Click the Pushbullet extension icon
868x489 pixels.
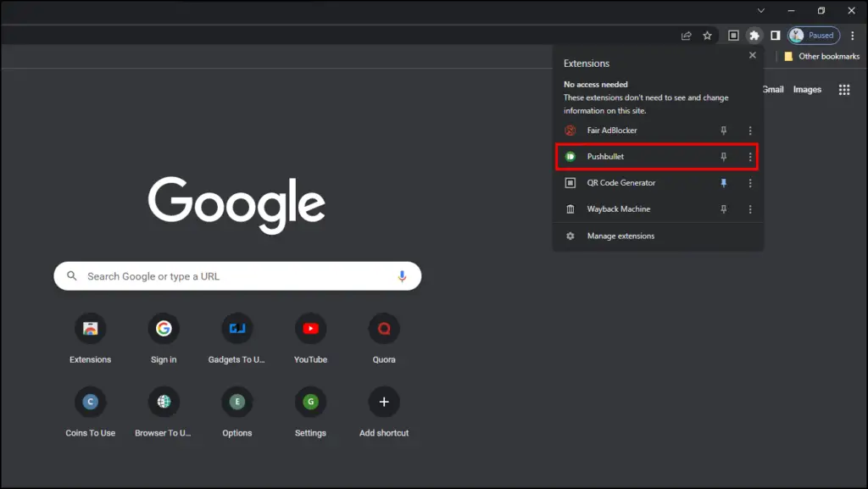[570, 157]
